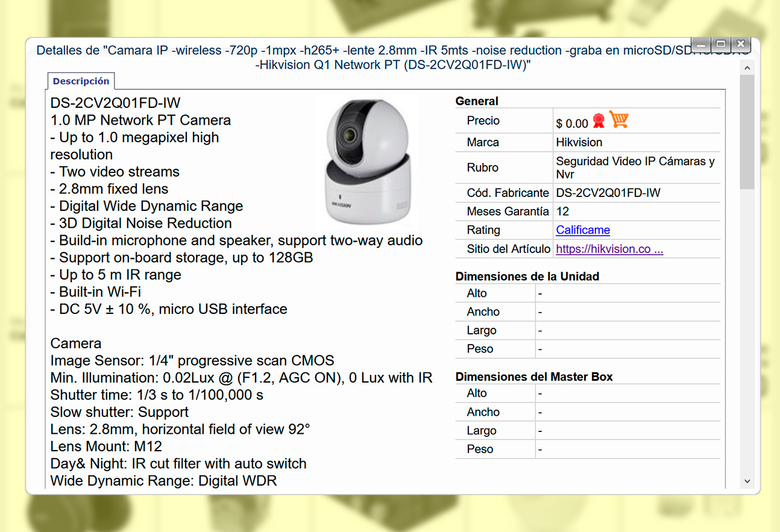Click the vertical scrollbar thumb
This screenshot has width=780, height=532.
pos(747,133)
